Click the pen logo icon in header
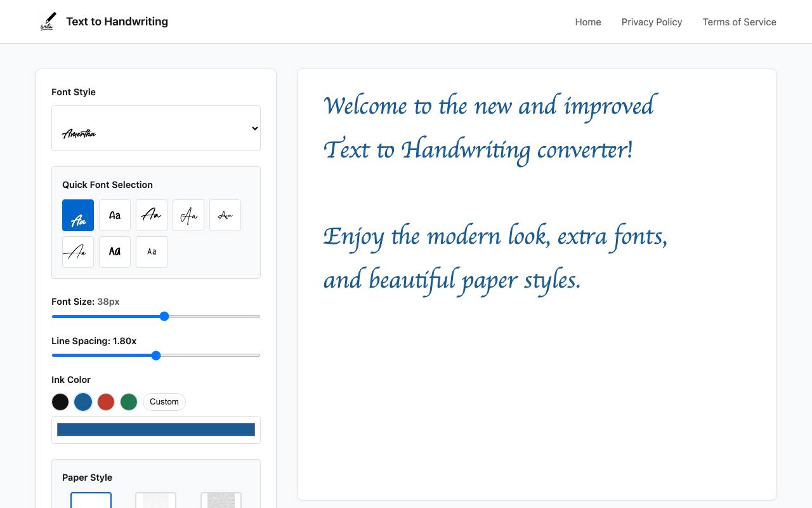Image resolution: width=812 pixels, height=508 pixels. pos(48,22)
